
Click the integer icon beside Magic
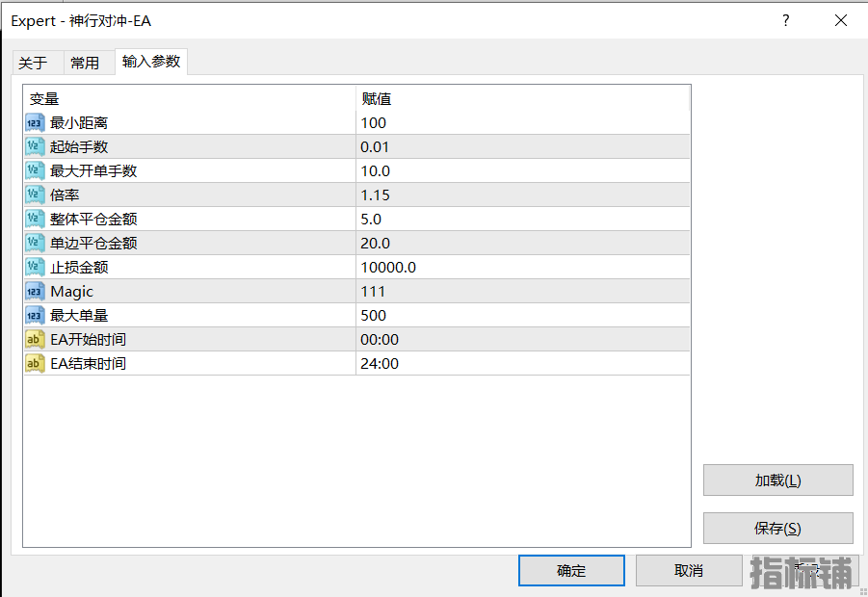(35, 291)
